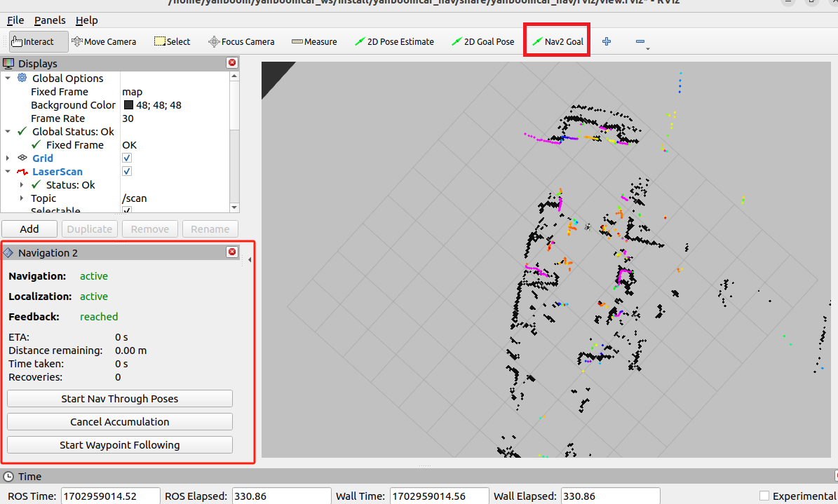Click the Duplicate button

point(89,229)
